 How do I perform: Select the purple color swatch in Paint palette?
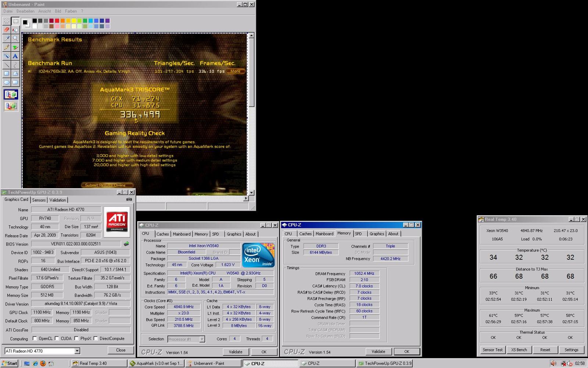[107, 21]
